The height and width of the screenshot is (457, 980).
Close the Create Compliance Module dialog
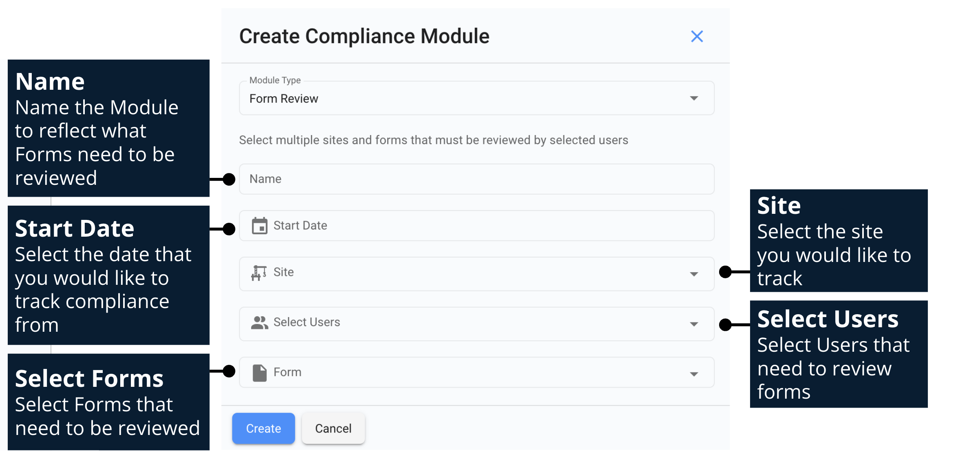pos(697,36)
